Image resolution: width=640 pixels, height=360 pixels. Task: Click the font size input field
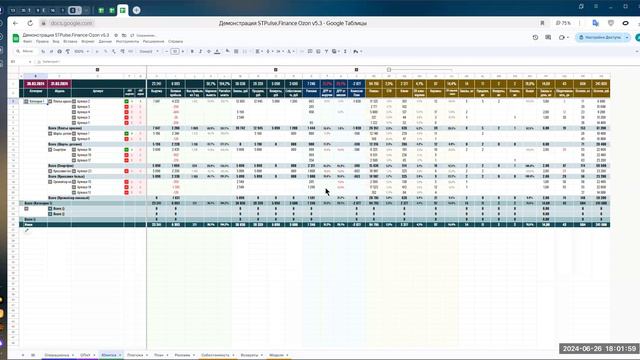[175, 51]
